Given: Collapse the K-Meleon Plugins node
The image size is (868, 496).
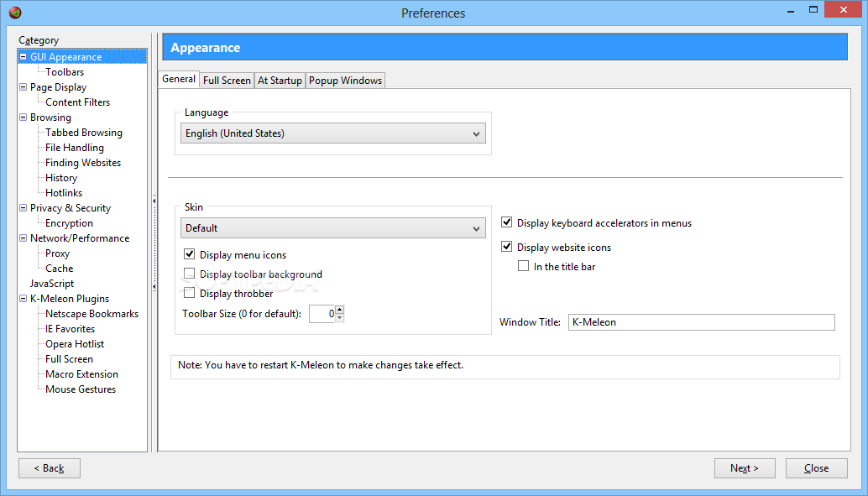Looking at the screenshot, I should click(24, 299).
